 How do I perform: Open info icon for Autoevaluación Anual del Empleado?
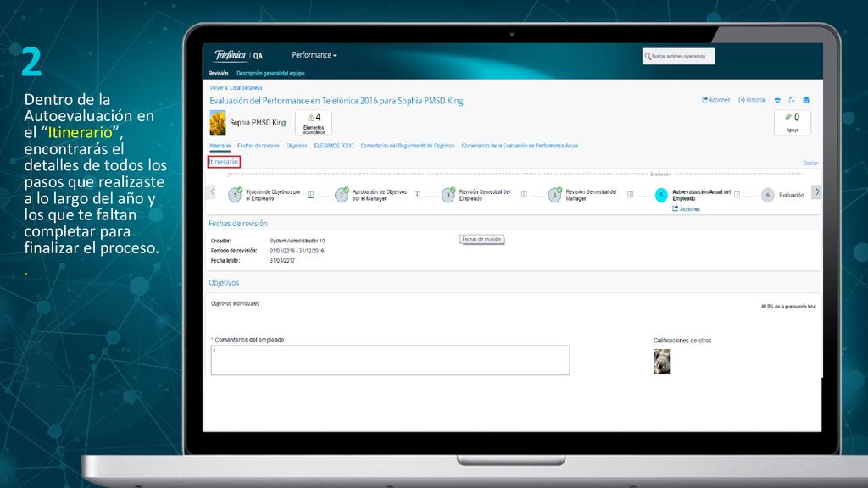pos(737,195)
